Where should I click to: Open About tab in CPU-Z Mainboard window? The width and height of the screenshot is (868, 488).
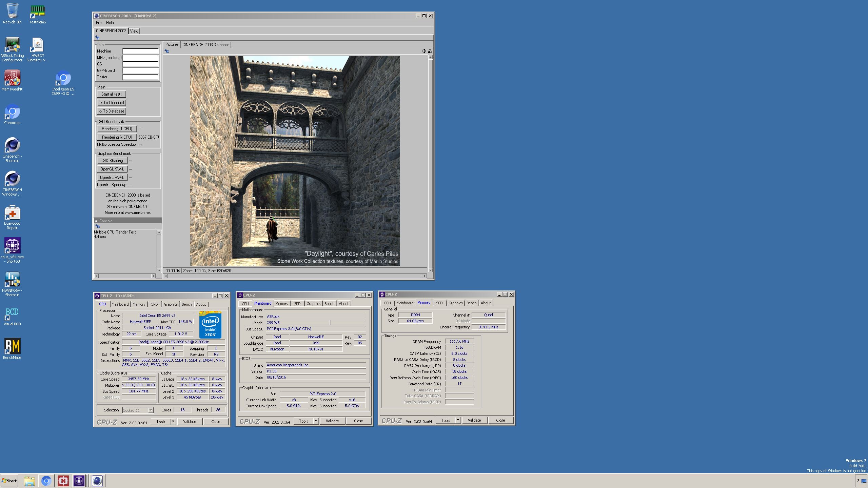coord(343,304)
